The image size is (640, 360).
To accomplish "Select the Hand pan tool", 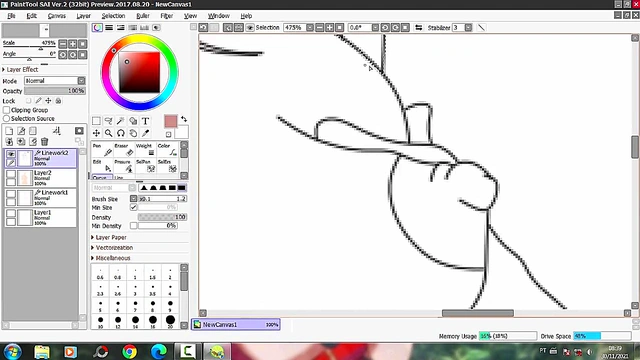I will (133, 133).
